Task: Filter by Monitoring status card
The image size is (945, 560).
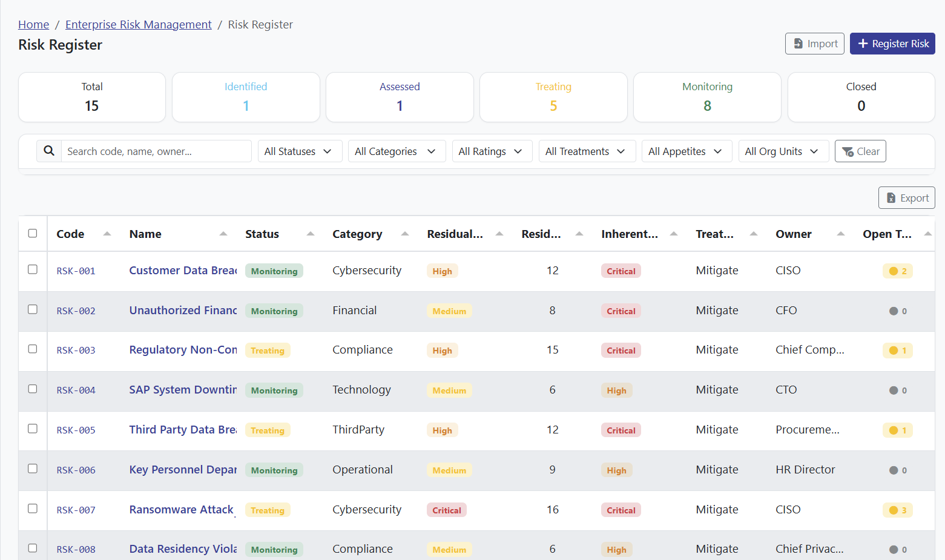Action: coord(707,97)
